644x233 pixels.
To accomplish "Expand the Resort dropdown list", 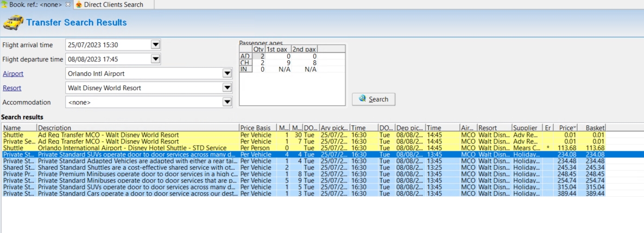I will [227, 88].
